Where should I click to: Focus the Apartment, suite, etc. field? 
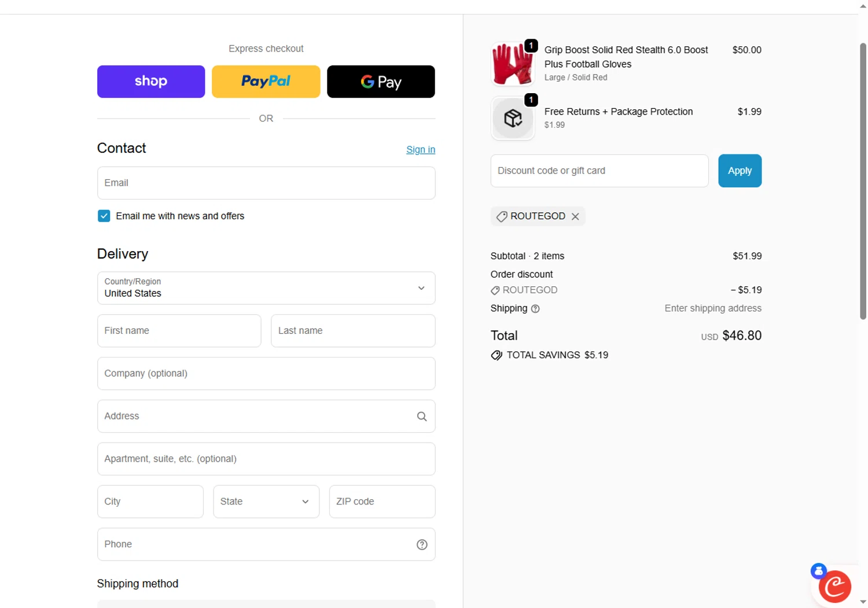[x=266, y=459]
